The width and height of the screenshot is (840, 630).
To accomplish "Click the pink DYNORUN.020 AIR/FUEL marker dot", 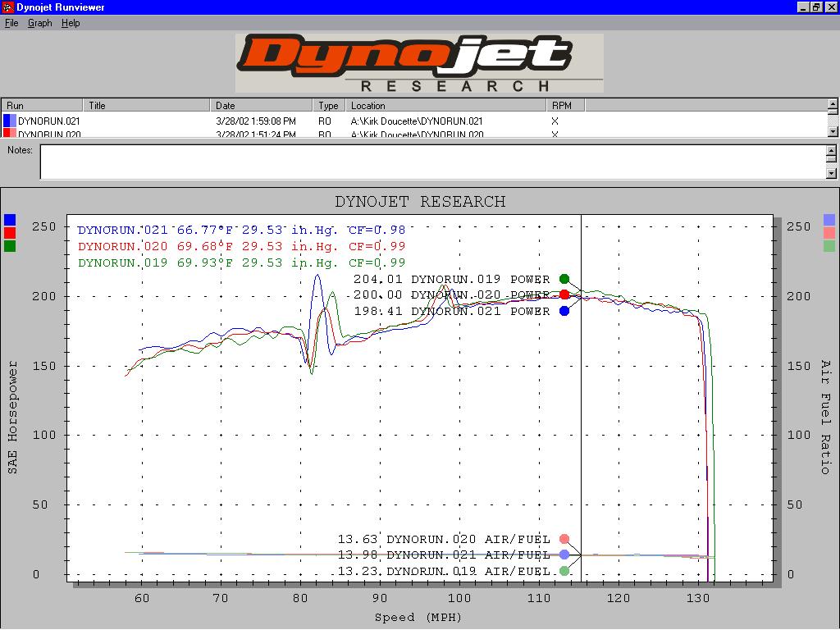I will click(564, 540).
